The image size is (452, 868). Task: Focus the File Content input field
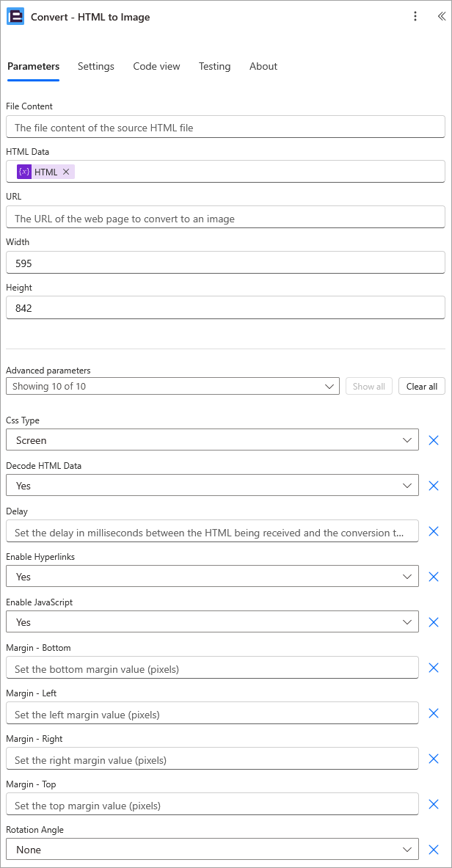pos(225,127)
